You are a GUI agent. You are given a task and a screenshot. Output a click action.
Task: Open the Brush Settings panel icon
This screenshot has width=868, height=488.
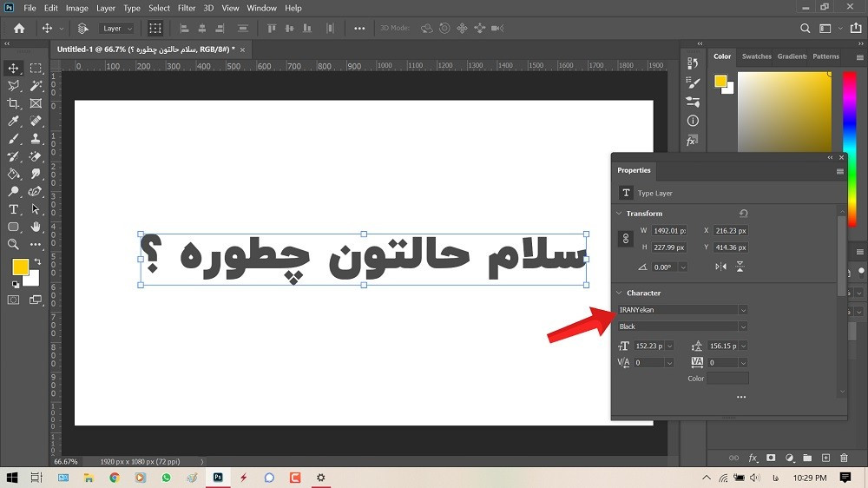click(693, 82)
